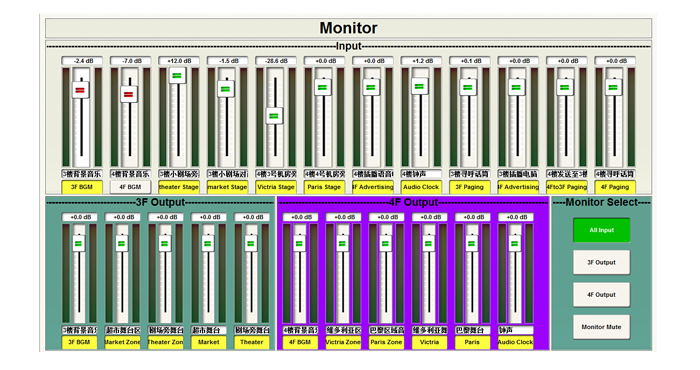Click the Monitor Mute button
The height and width of the screenshot is (370, 700).
(x=601, y=327)
